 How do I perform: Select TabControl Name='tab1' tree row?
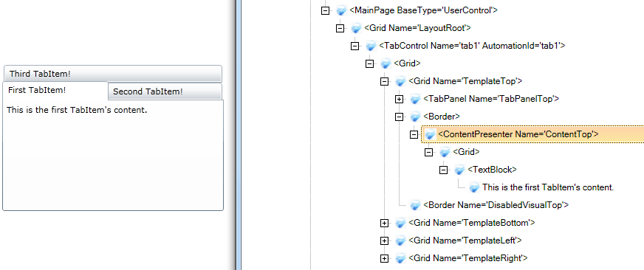(x=472, y=46)
